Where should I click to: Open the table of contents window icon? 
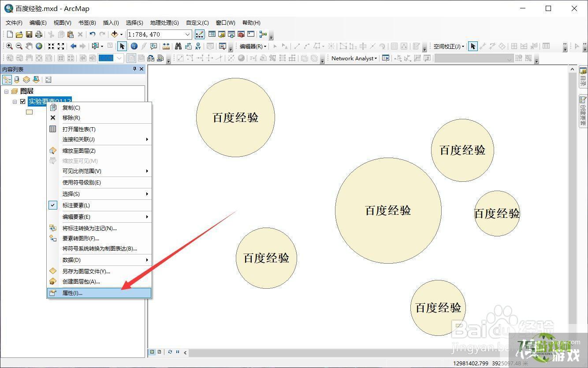coord(212,34)
